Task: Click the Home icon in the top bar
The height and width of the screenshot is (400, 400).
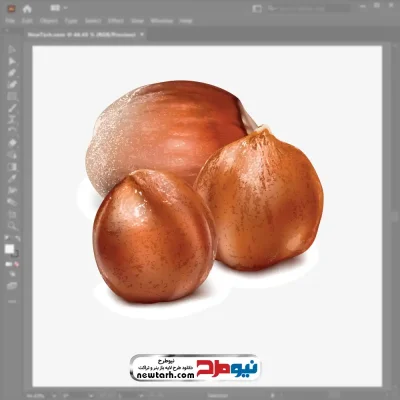Action: tap(27, 9)
